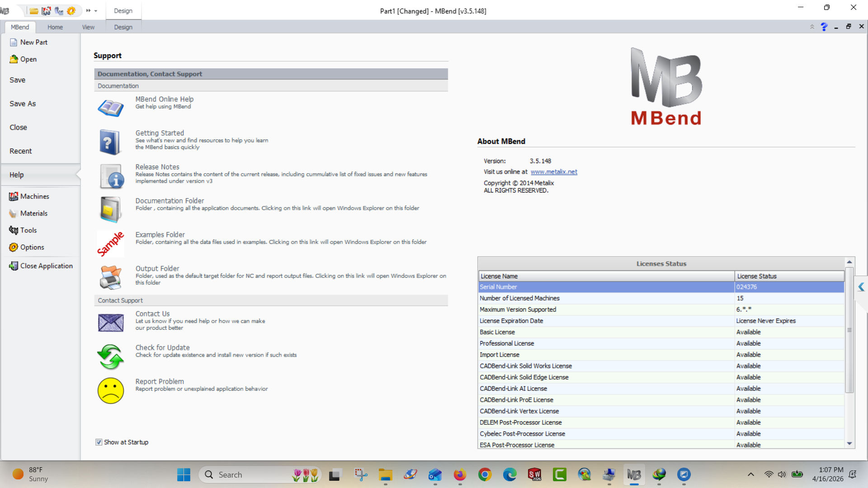Collapse the ribbon with double-chevron icon
The image size is (868, 488).
812,27
